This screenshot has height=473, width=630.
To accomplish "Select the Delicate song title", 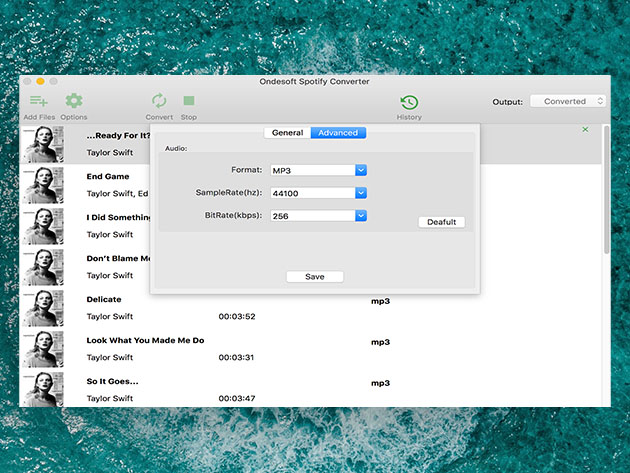I will 104,299.
